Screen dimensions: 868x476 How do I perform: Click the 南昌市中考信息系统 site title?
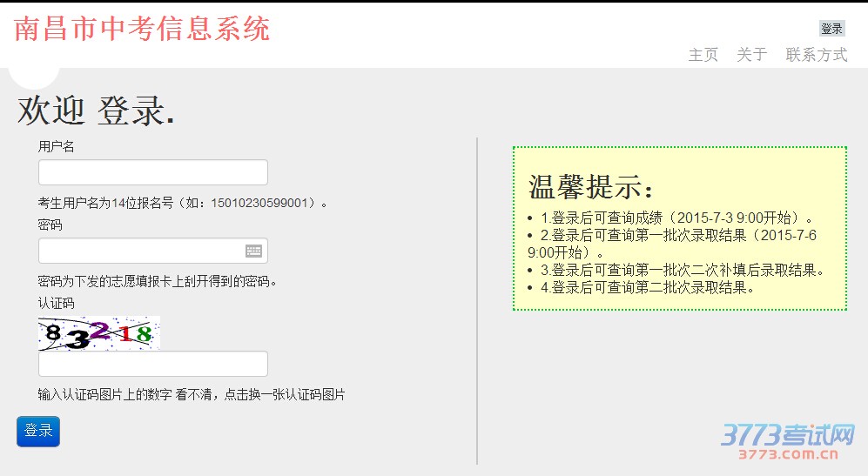point(142,29)
